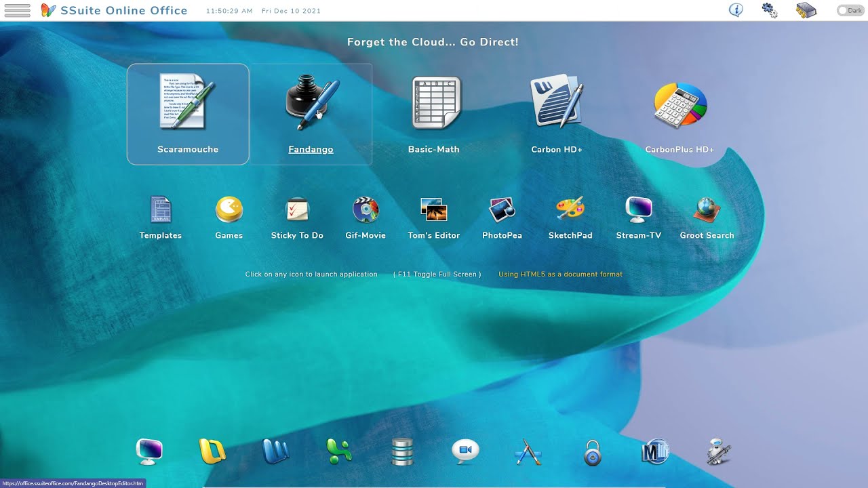
Task: Click the info icon in header
Action: (x=736, y=10)
